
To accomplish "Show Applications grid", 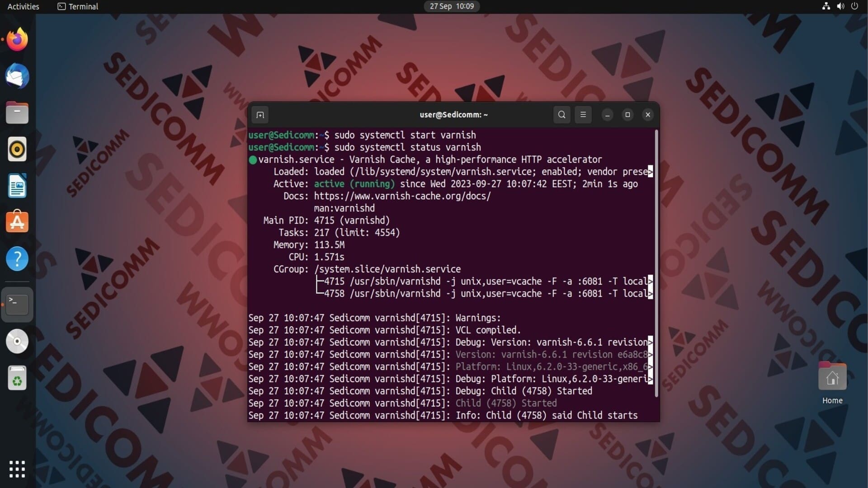I will [x=17, y=469].
